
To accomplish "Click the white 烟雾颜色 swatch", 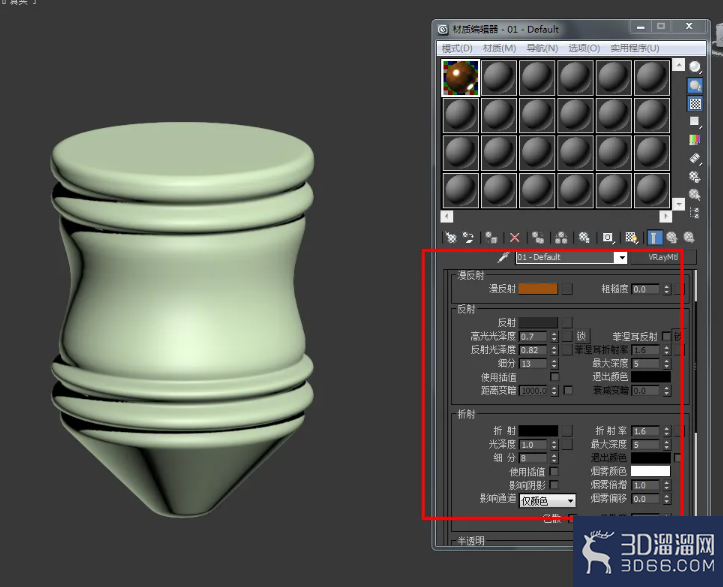I will (650, 471).
